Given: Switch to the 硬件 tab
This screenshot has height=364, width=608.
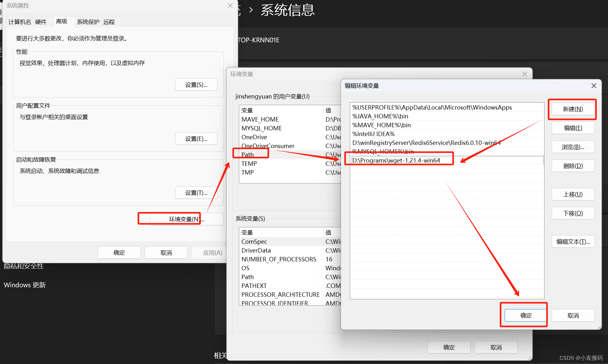Looking at the screenshot, I should (x=41, y=22).
